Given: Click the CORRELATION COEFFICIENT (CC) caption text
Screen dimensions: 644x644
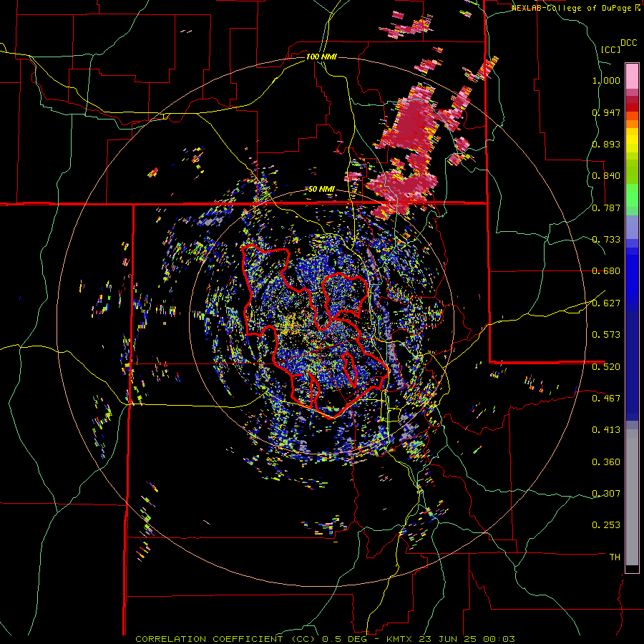Looking at the screenshot, I should tap(225, 639).
